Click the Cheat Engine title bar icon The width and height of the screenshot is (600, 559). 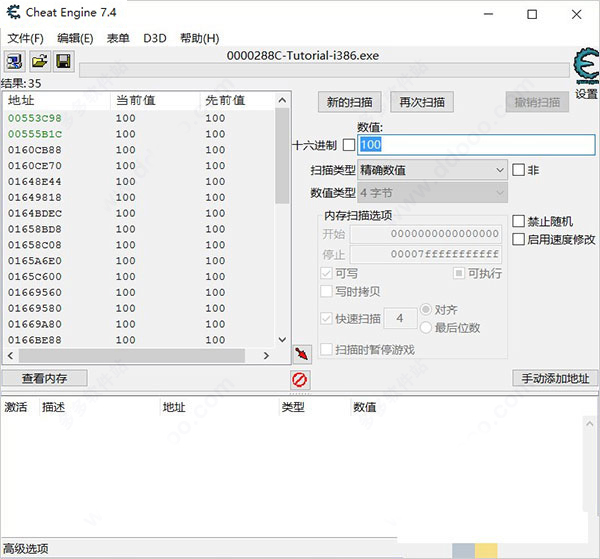click(14, 14)
